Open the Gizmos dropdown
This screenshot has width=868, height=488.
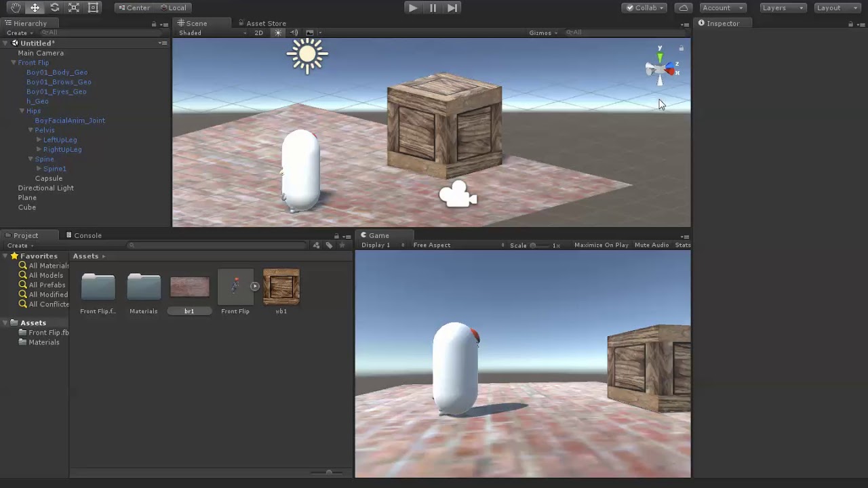(543, 33)
